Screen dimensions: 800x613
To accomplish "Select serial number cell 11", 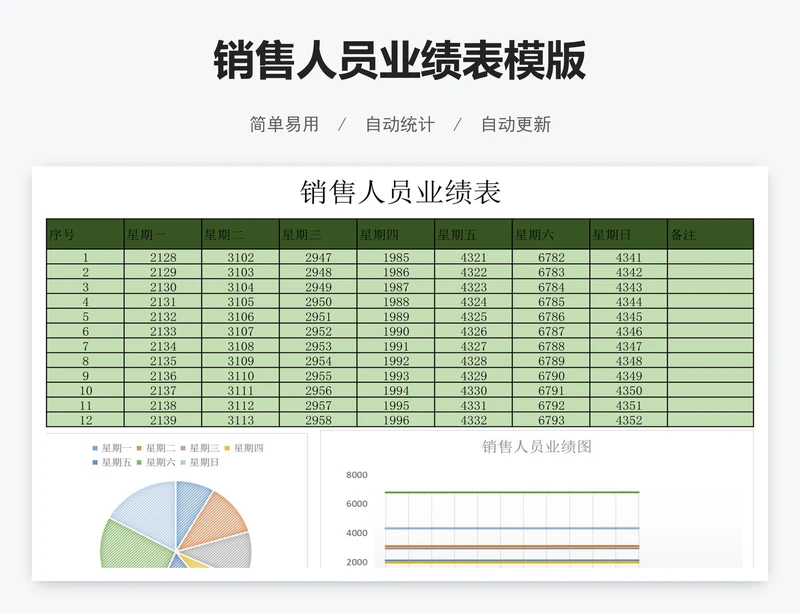I will [x=85, y=405].
